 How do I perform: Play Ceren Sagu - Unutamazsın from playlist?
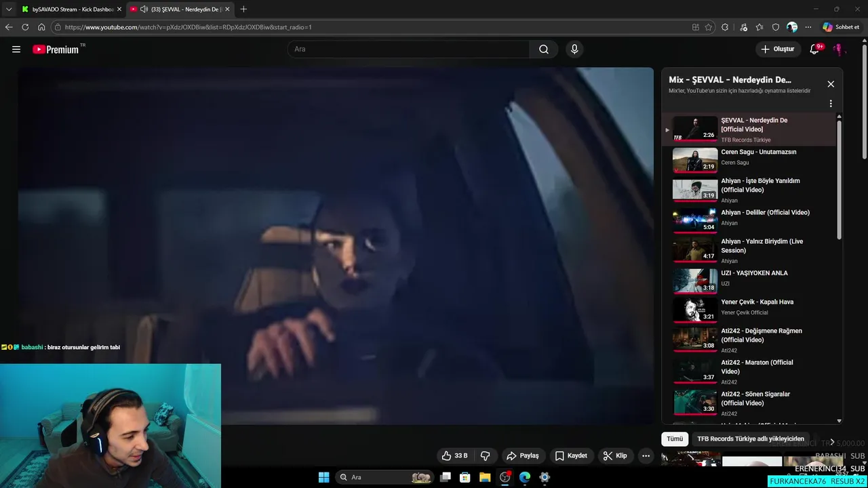pos(749,160)
